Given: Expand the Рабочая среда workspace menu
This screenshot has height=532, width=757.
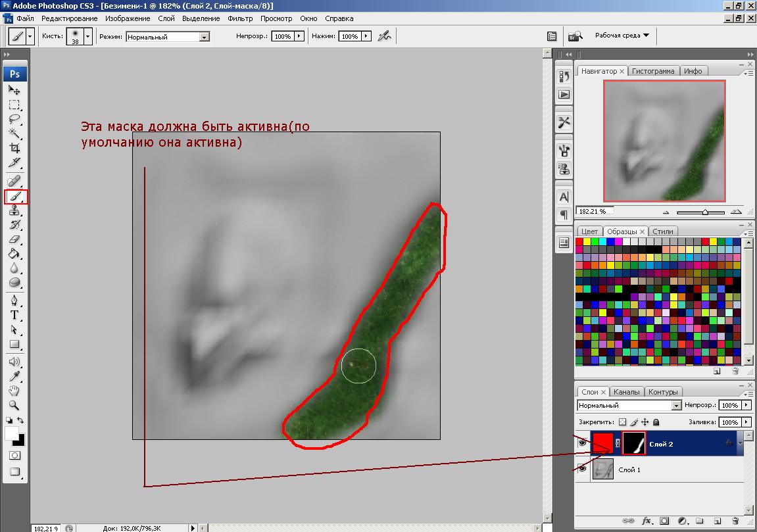Looking at the screenshot, I should [622, 36].
